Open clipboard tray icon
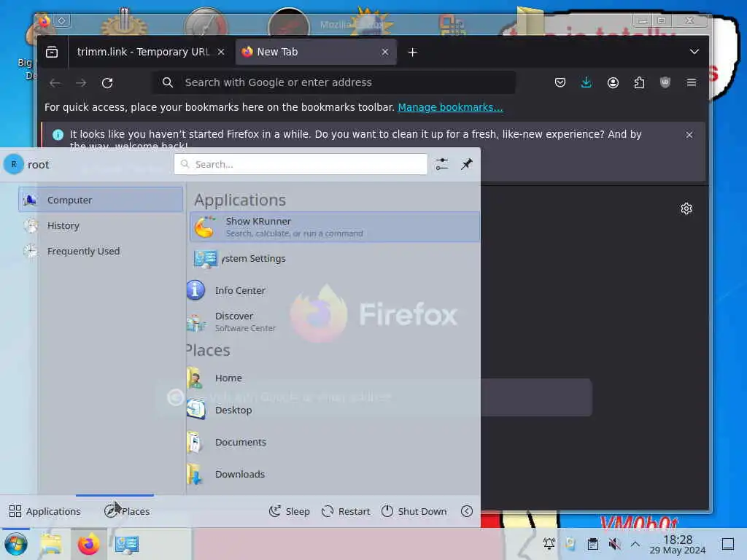This screenshot has height=560, width=747. point(592,543)
